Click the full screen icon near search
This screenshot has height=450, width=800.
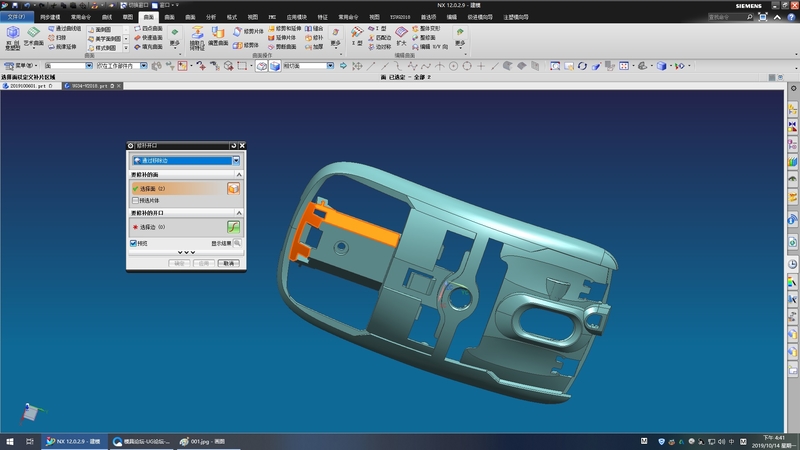(763, 17)
